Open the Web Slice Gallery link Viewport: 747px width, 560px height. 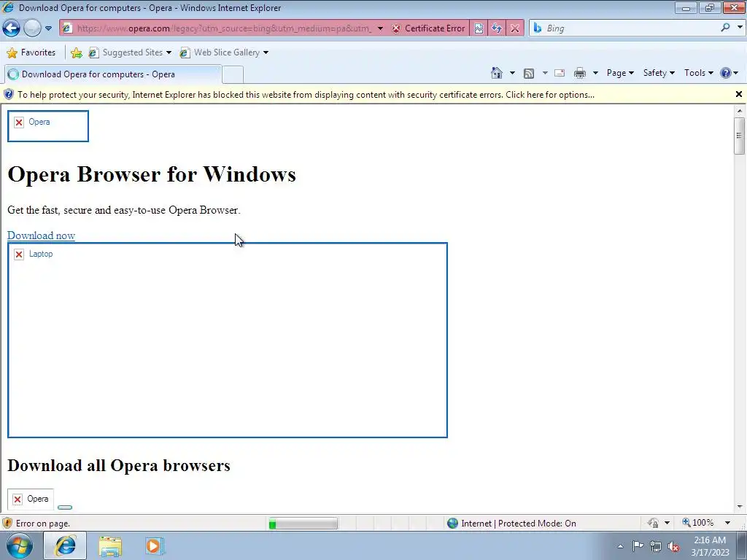220,52
